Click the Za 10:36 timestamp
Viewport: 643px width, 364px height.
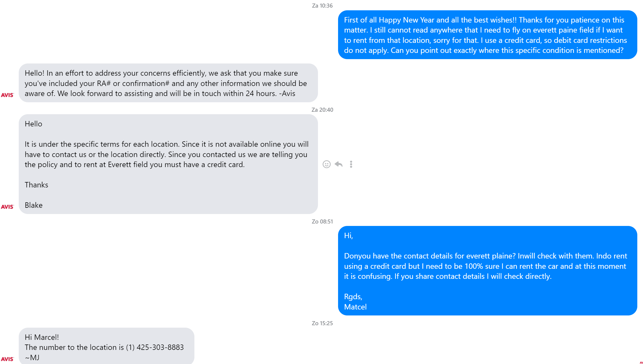point(322,6)
